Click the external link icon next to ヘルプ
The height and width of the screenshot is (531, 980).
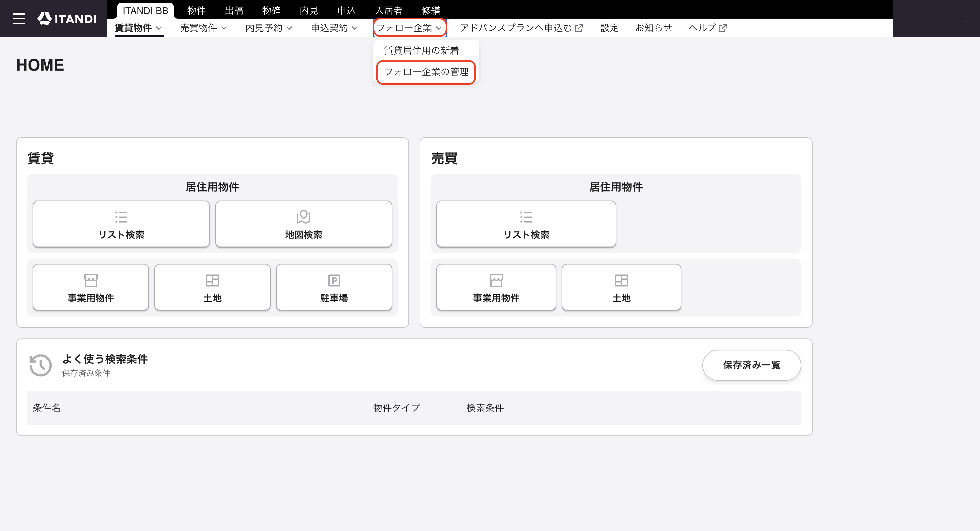pos(722,28)
